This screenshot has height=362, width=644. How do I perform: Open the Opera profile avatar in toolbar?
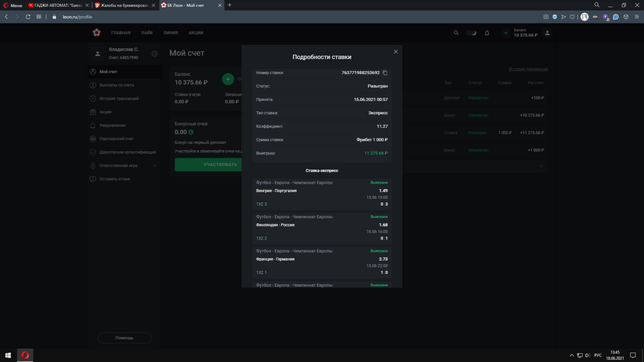point(584,17)
